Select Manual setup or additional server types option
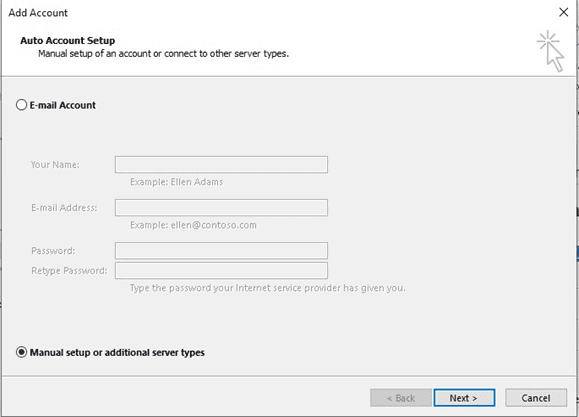The height and width of the screenshot is (417, 579). point(21,352)
